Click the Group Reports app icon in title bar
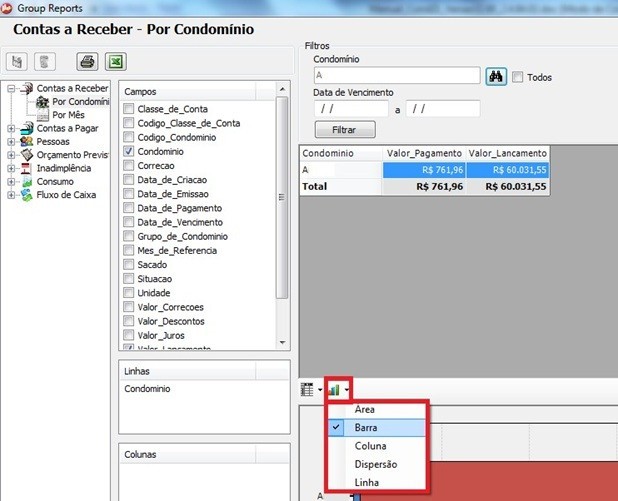The width and height of the screenshot is (618, 501). click(x=6, y=8)
